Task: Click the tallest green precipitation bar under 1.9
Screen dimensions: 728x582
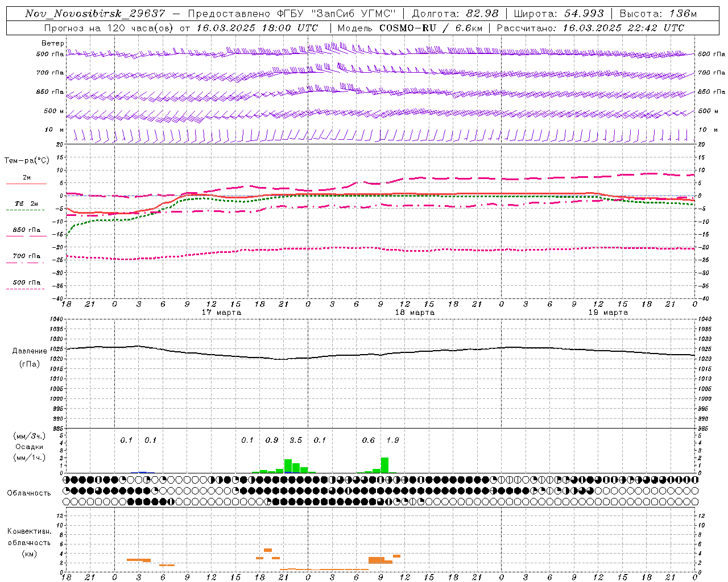Action: tap(384, 465)
